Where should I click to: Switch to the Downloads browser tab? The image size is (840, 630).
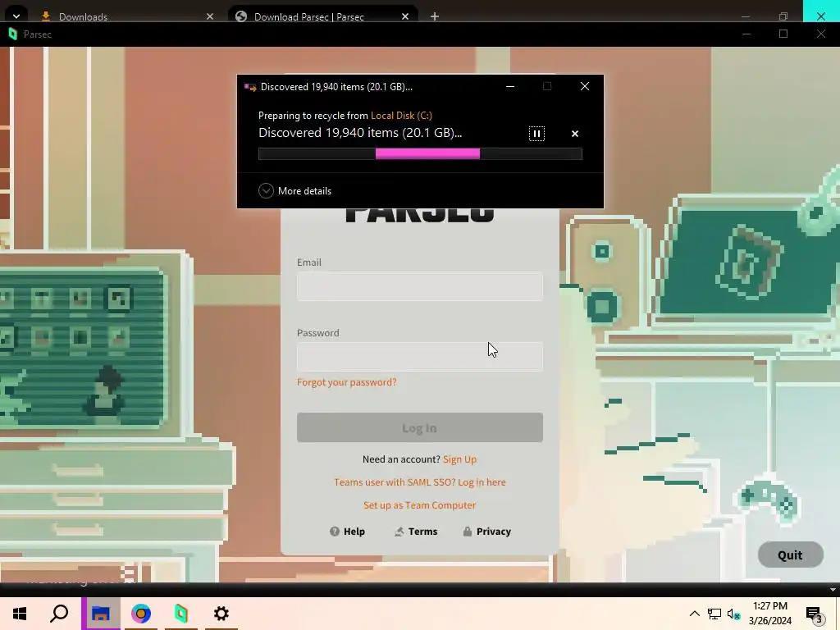[x=126, y=16]
